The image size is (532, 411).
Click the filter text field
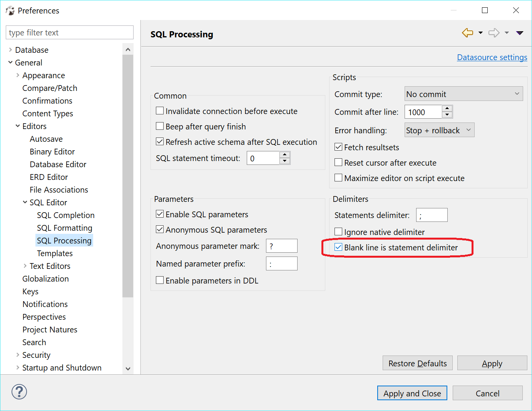pos(69,32)
